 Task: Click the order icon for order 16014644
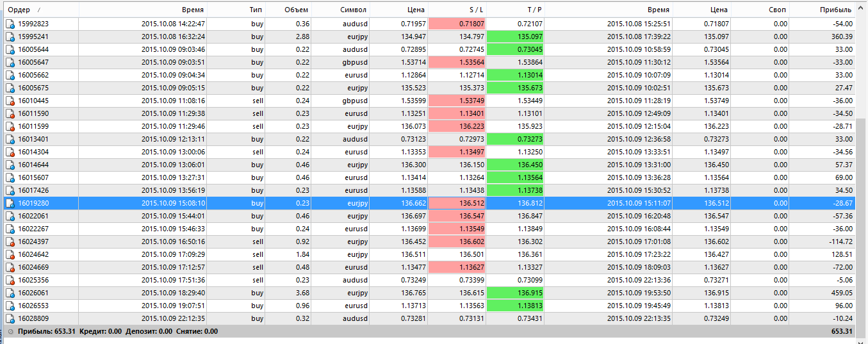(x=10, y=165)
